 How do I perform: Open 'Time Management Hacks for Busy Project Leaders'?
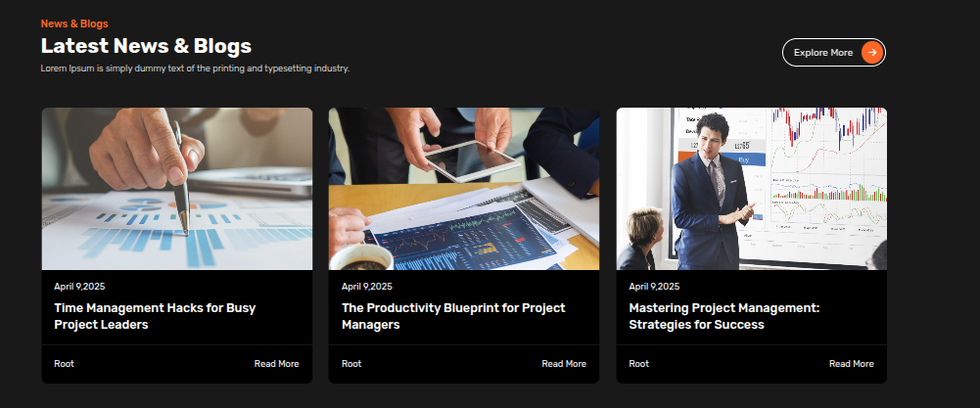pyautogui.click(x=155, y=316)
